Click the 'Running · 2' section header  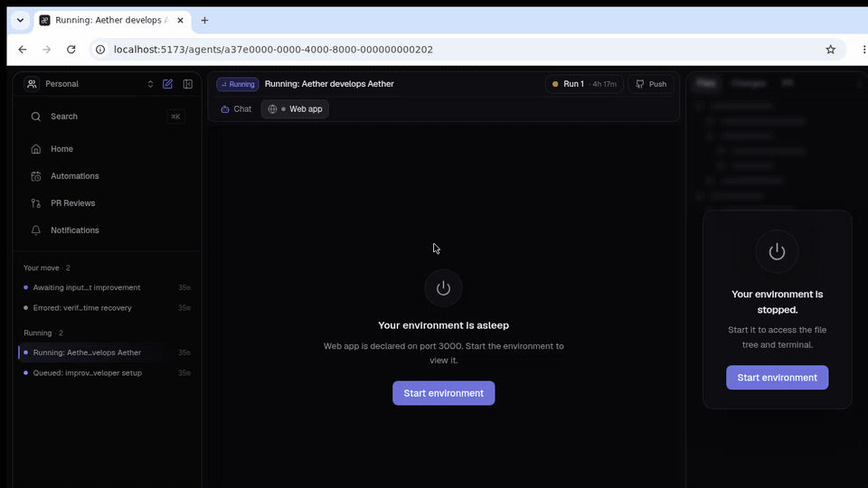(43, 333)
